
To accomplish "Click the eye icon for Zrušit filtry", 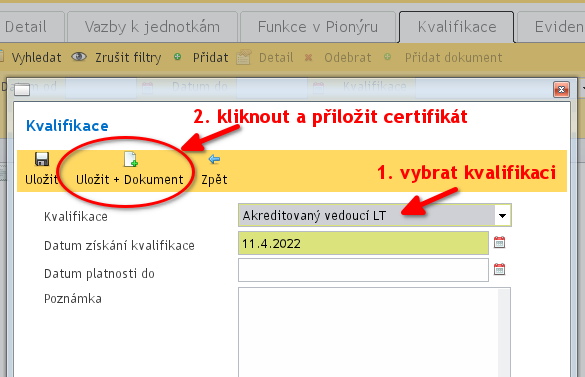I will (x=79, y=57).
